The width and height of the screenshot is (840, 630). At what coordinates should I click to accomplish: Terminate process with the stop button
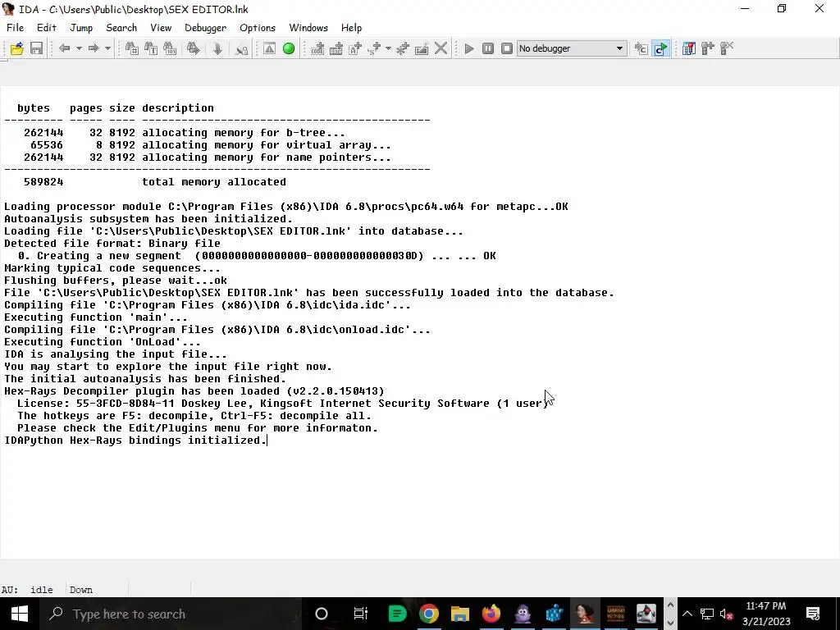pos(507,48)
